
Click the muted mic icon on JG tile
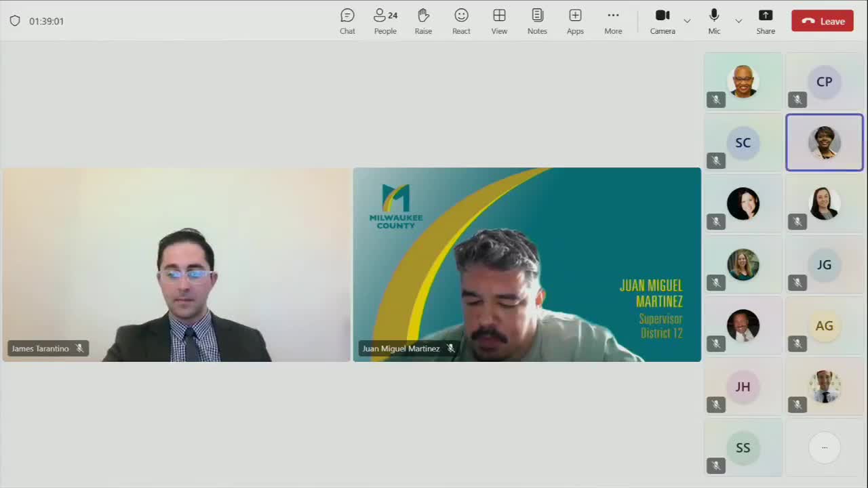coord(797,283)
